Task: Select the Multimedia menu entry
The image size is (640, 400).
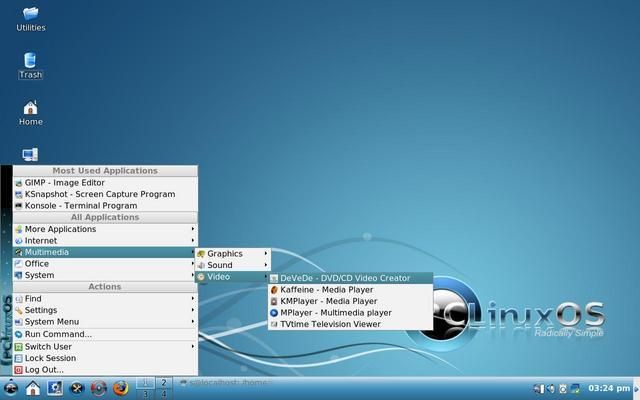Action: click(105, 252)
